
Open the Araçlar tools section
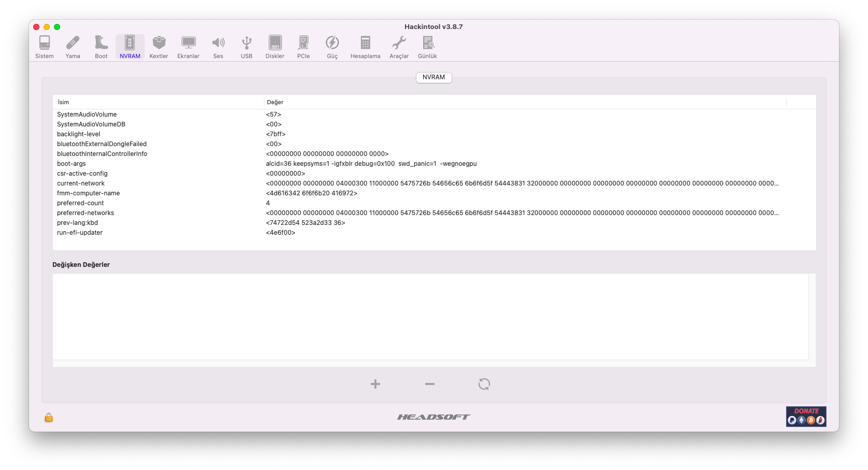pos(399,47)
